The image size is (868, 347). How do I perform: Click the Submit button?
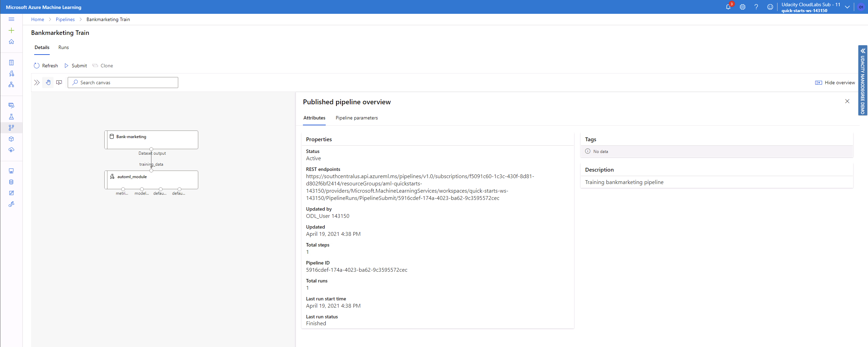76,66
